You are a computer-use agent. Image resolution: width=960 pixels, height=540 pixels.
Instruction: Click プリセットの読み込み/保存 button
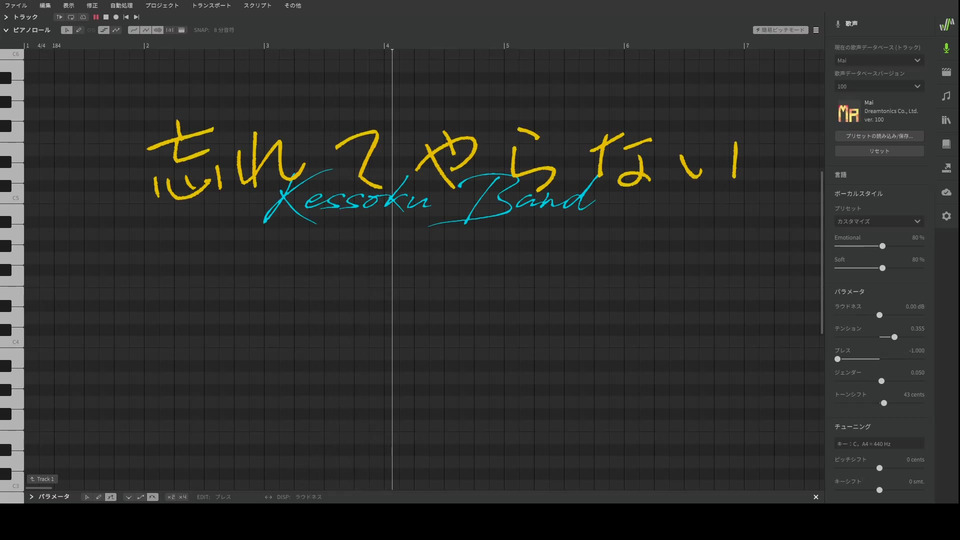879,136
